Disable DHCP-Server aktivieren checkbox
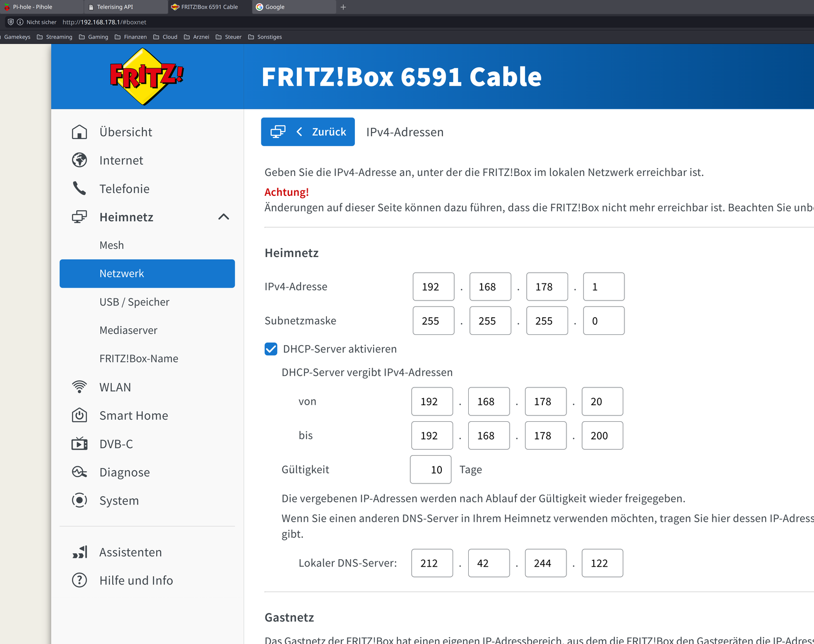Screen dimensions: 814x644 271,349
